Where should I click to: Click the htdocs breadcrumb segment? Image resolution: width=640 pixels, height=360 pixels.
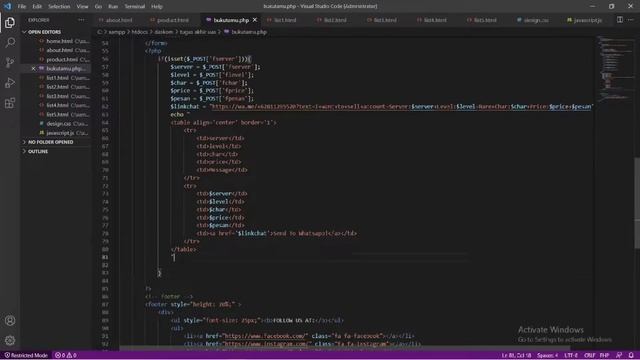140,32
